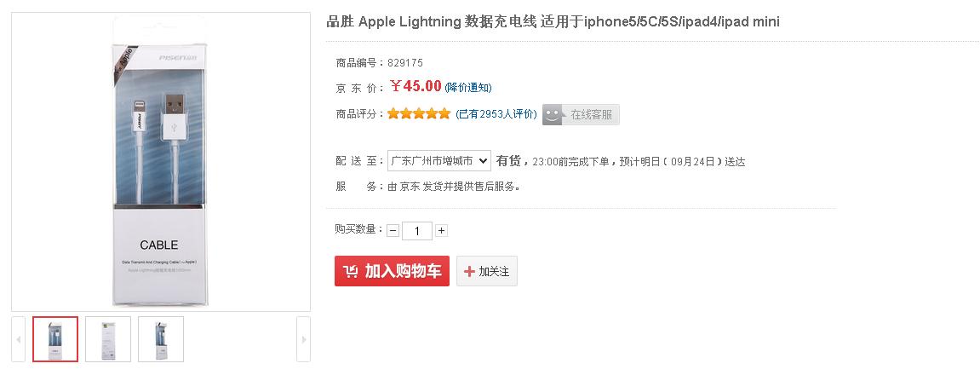
Task: Click the 品胜 Apple Lightning product title
Action: click(553, 21)
